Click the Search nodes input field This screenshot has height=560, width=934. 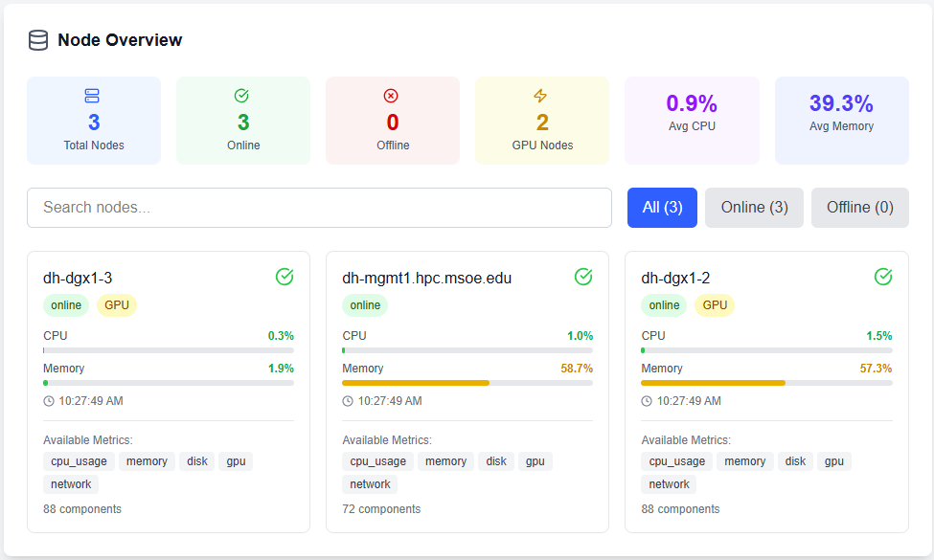(319, 208)
